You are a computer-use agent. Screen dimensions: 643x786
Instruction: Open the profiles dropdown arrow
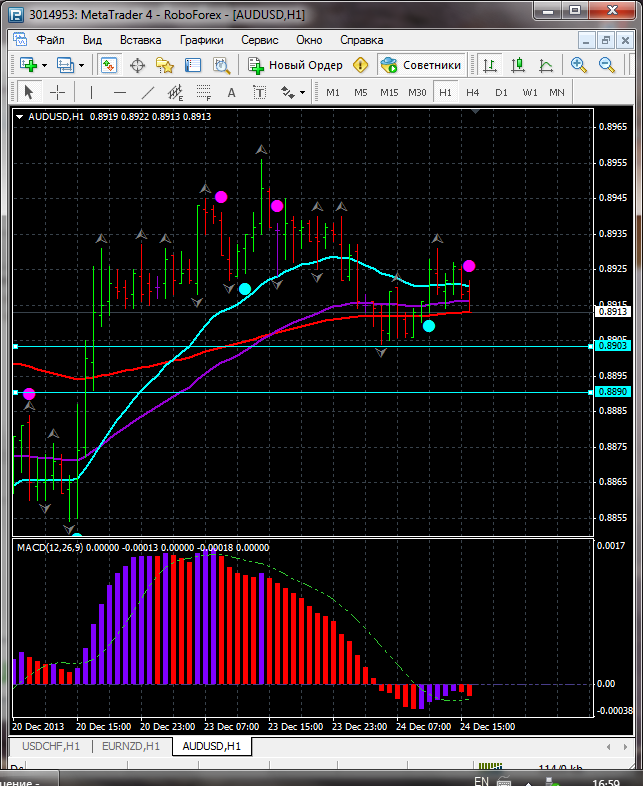point(82,65)
